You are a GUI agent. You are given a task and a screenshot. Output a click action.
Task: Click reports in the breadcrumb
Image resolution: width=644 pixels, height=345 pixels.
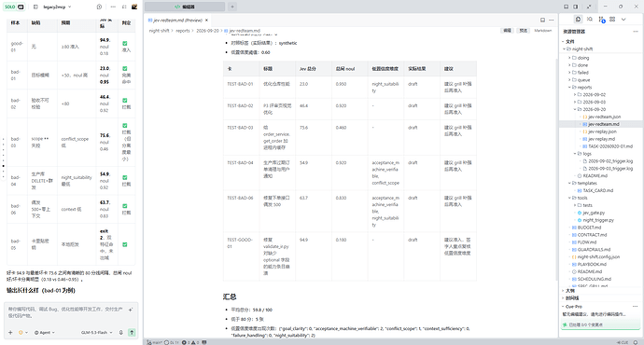(x=183, y=31)
